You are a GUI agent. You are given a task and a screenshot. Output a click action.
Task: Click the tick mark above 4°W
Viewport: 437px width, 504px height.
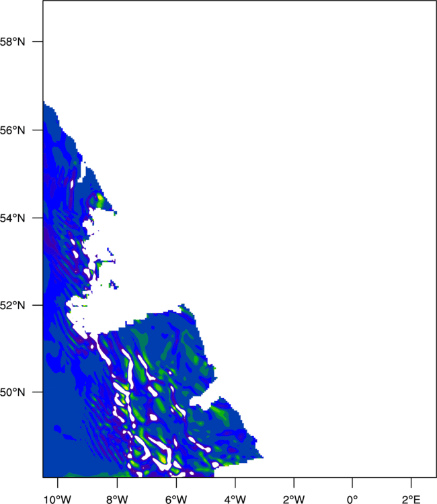pyautogui.click(x=235, y=482)
